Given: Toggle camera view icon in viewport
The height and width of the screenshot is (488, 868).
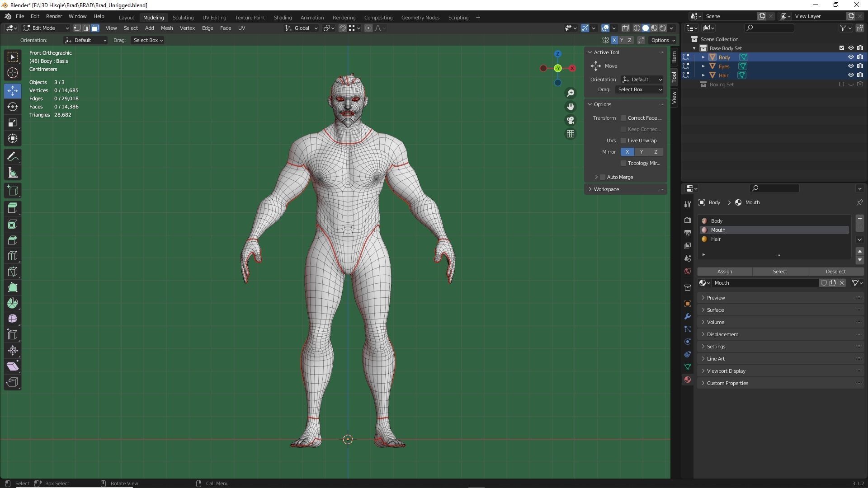Looking at the screenshot, I should [x=571, y=120].
